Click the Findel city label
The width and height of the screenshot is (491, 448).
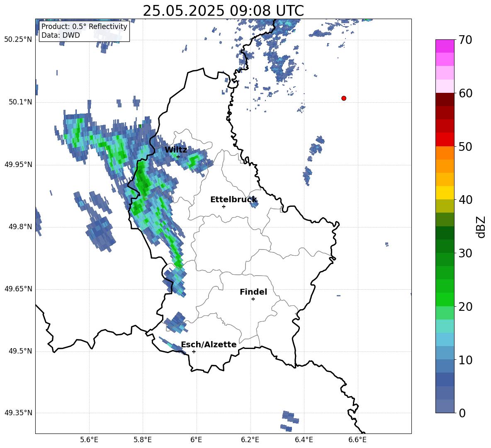[253, 292]
